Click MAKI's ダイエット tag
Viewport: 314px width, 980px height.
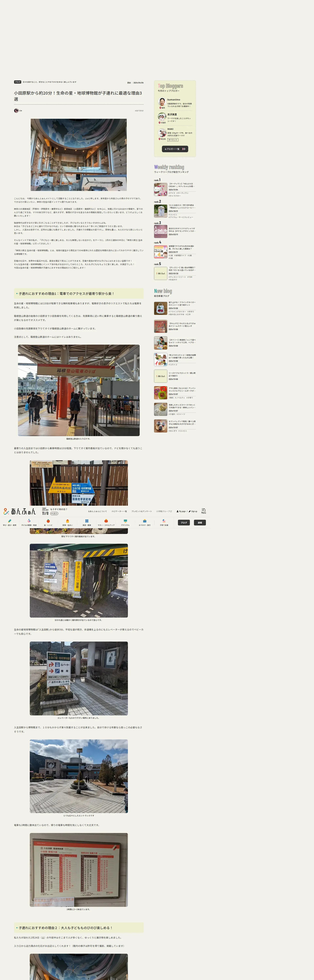pos(173,140)
